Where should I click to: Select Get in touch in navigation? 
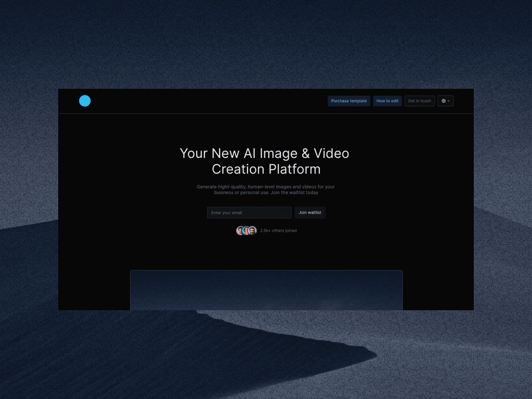pos(419,101)
